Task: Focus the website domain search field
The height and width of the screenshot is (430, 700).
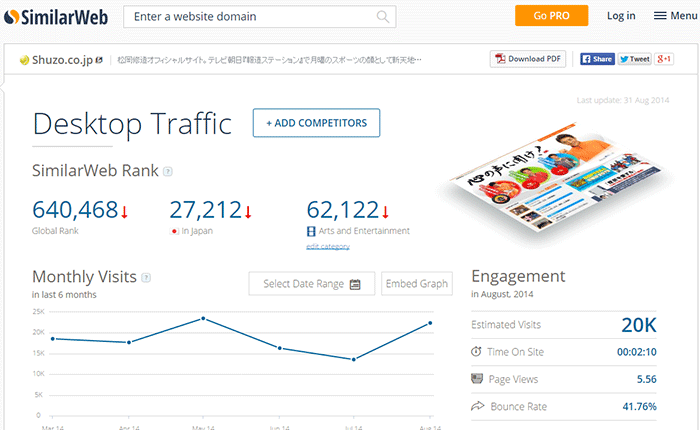Action: [x=259, y=17]
